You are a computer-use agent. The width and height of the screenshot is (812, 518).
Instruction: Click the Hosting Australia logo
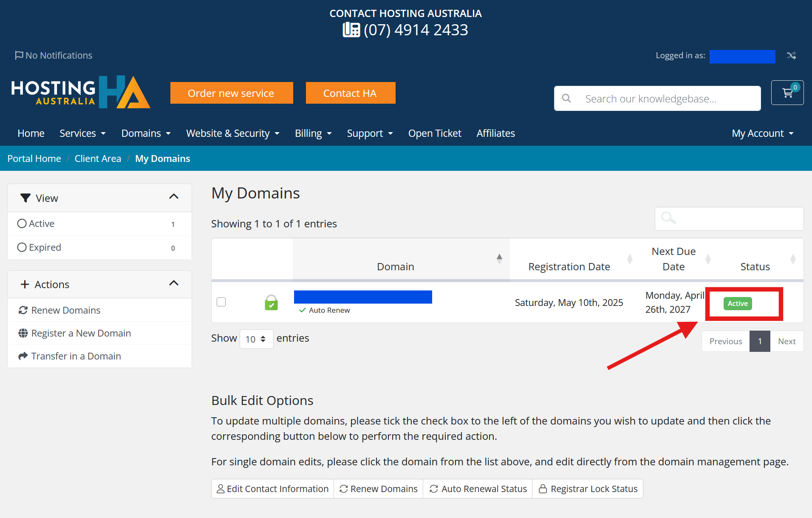click(x=80, y=92)
